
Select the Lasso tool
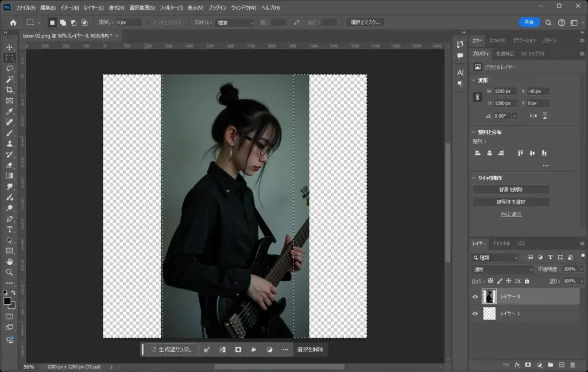pos(10,69)
